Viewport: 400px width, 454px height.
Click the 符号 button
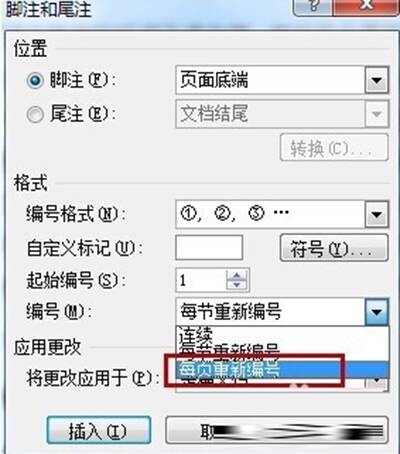click(x=334, y=248)
